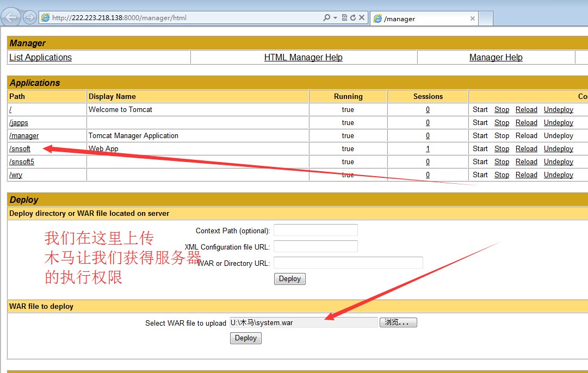
Task: Undeploy the /snsoft5 application
Action: [x=559, y=162]
